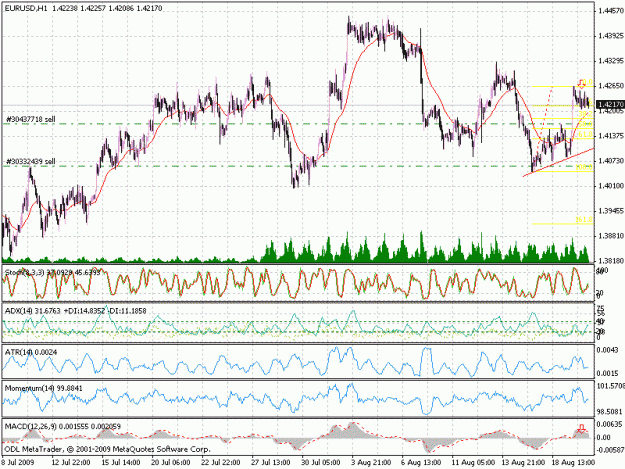Viewport: 625px width, 469px height.
Task: Click the MACD axis value 0.00635
Action: click(610, 424)
